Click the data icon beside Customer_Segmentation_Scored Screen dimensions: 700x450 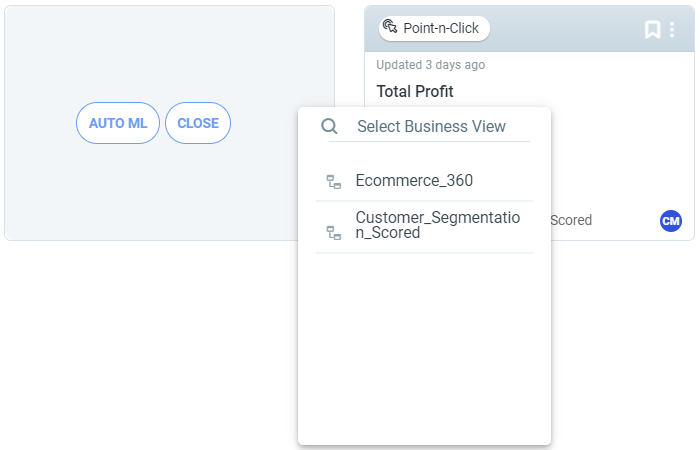334,233
